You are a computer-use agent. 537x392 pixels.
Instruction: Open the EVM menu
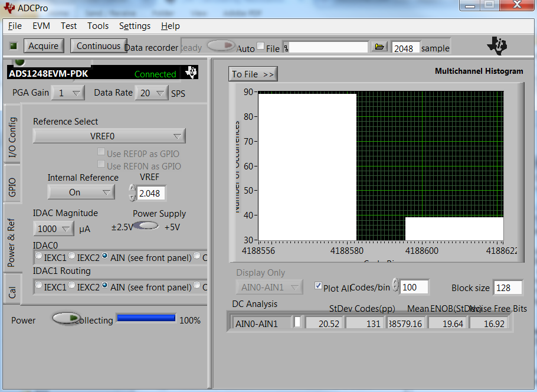tap(41, 26)
